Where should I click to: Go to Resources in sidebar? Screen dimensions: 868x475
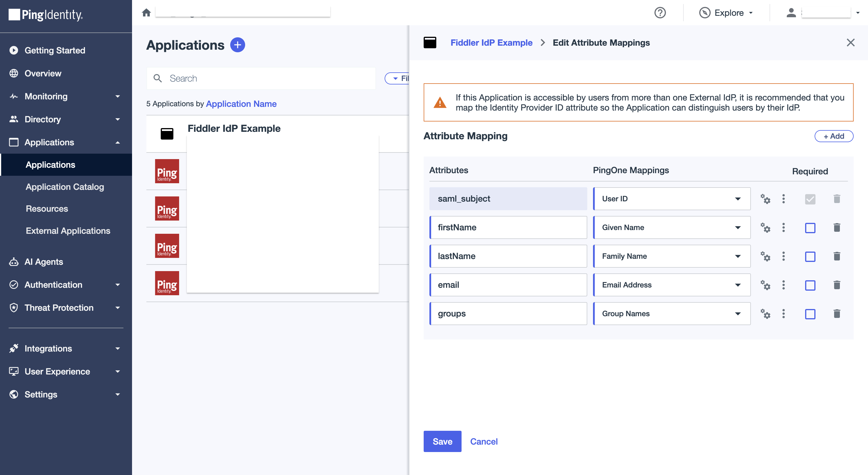pyautogui.click(x=47, y=209)
